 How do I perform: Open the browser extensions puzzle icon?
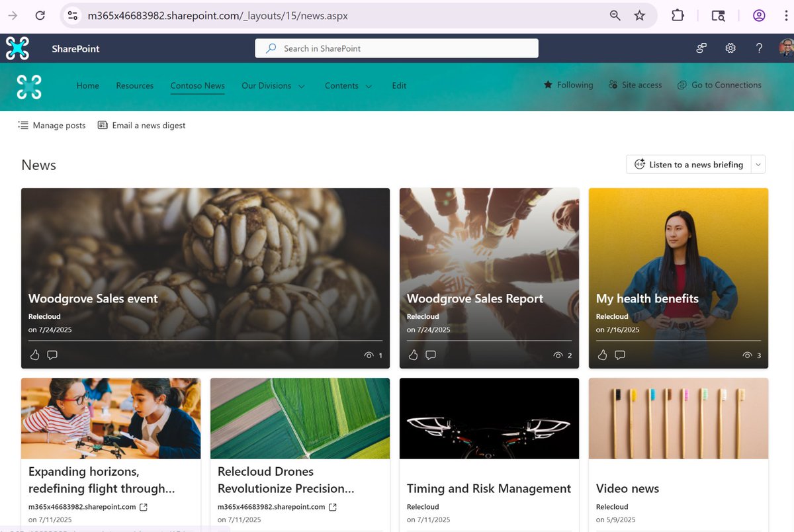coord(678,15)
